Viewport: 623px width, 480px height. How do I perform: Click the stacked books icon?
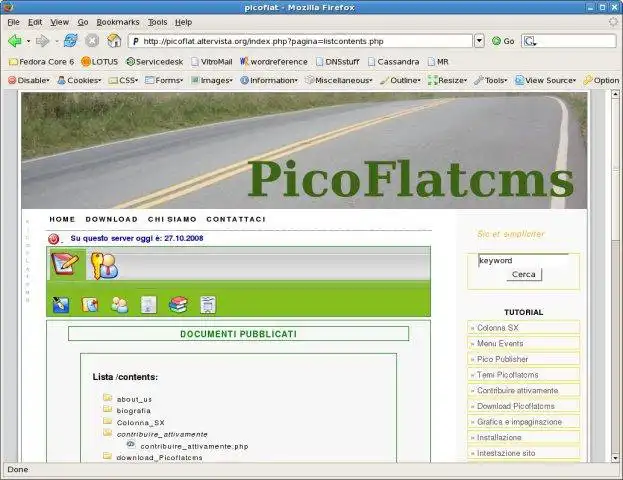[x=178, y=305]
